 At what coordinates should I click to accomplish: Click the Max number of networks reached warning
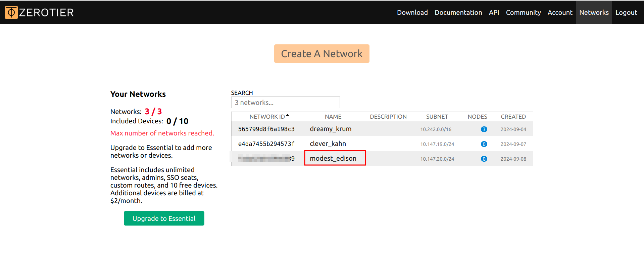coord(162,133)
